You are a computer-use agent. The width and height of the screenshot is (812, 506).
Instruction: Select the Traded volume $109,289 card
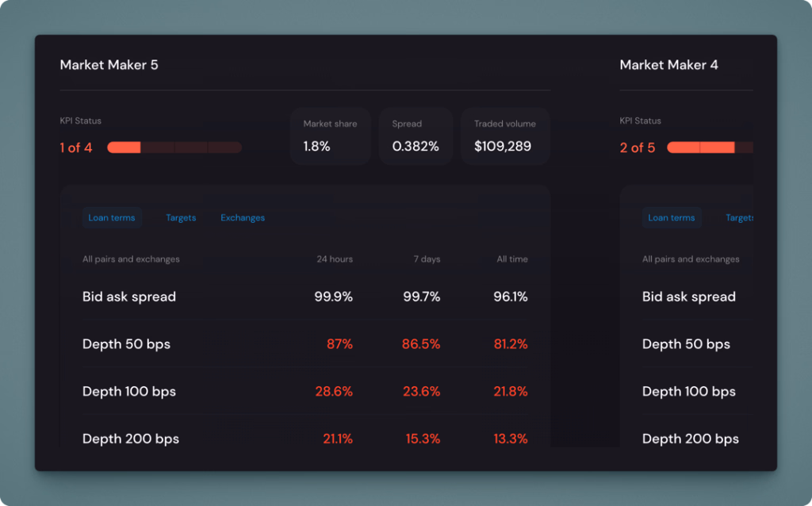click(504, 136)
